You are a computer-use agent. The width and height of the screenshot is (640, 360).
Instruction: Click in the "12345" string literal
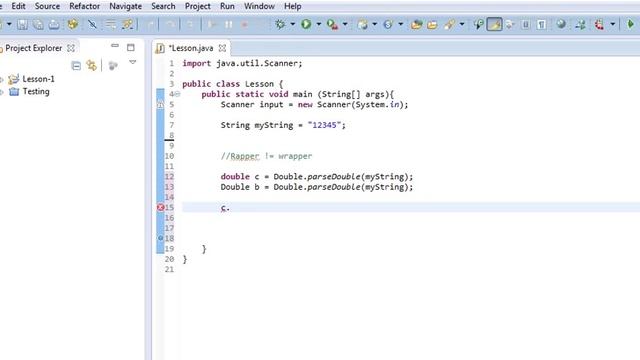point(324,125)
